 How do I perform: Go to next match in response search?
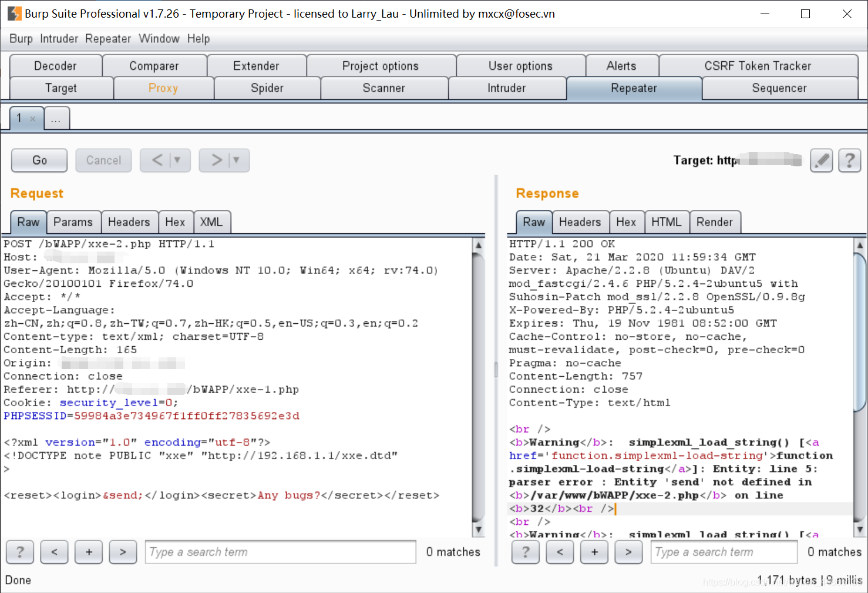click(628, 552)
